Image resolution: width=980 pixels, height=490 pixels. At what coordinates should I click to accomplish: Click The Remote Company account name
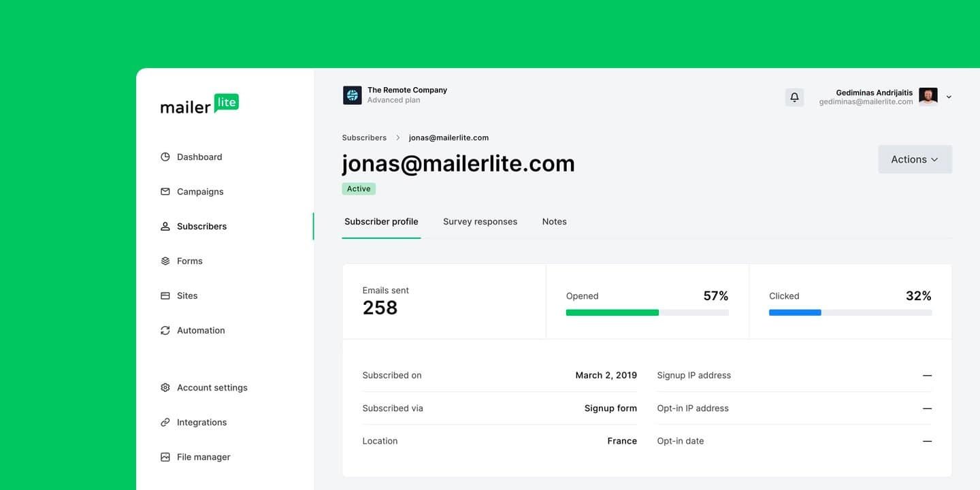point(407,90)
